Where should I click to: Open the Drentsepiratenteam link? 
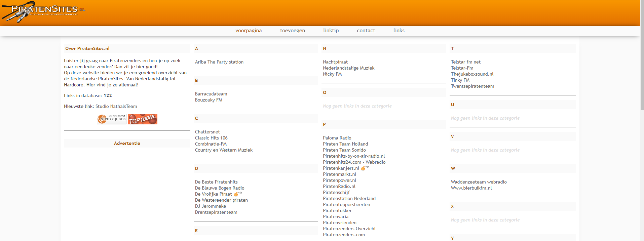coord(216,212)
